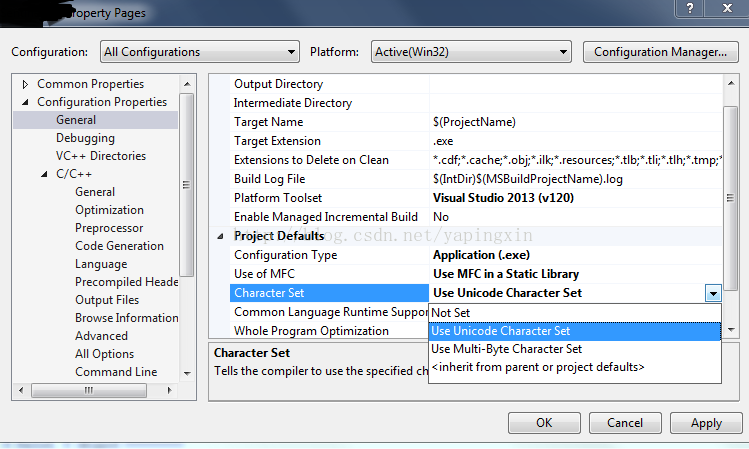Click the help question mark button
Image resolution: width=749 pixels, height=449 pixels.
click(688, 8)
